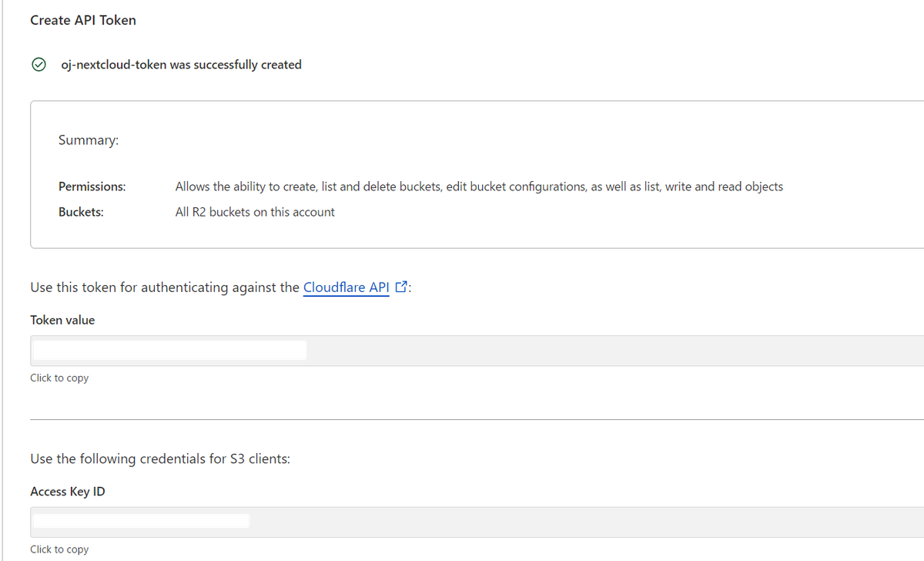Click the redacted access key value box
The image size is (924, 561).
(x=140, y=521)
